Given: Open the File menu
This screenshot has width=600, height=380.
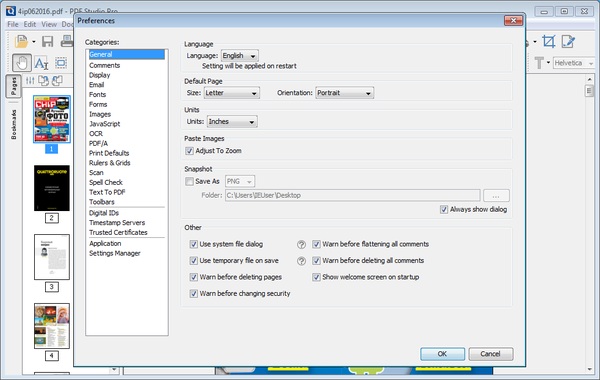Looking at the screenshot, I should click(13, 24).
